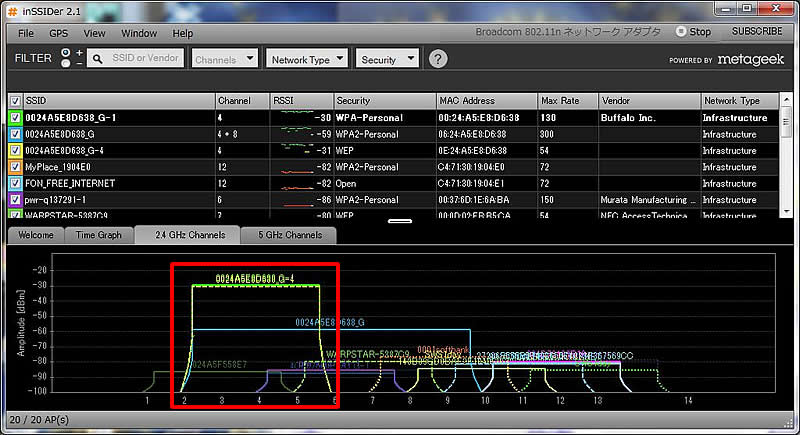Switch to the 5 GHz Channels tab
The height and width of the screenshot is (435, 800).
point(289,235)
